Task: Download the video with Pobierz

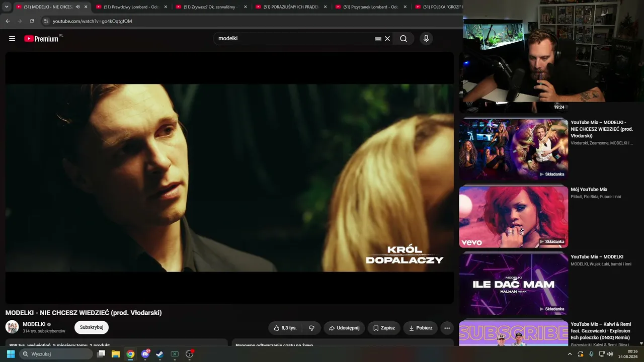Action: (421, 328)
